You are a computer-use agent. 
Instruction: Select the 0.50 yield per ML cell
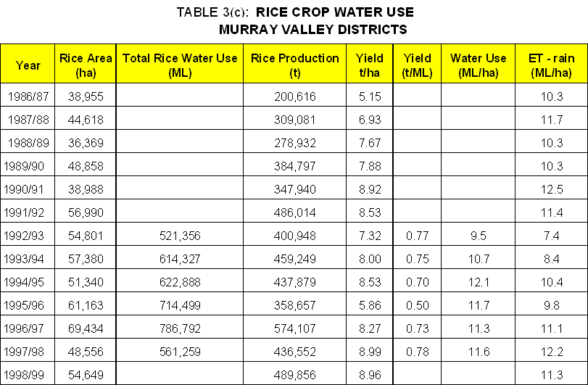coord(416,305)
